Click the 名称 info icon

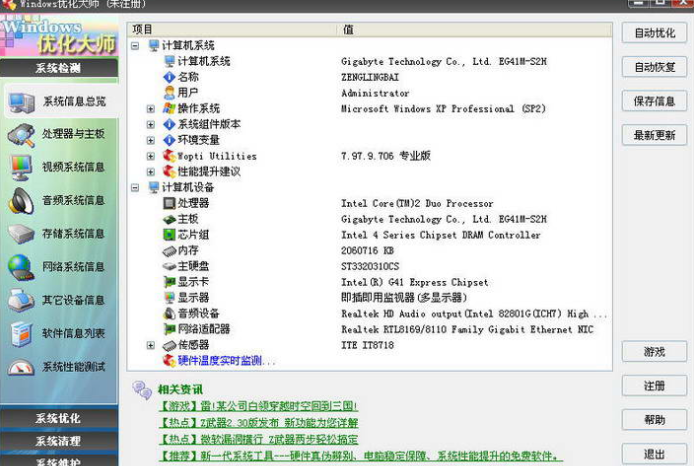169,77
